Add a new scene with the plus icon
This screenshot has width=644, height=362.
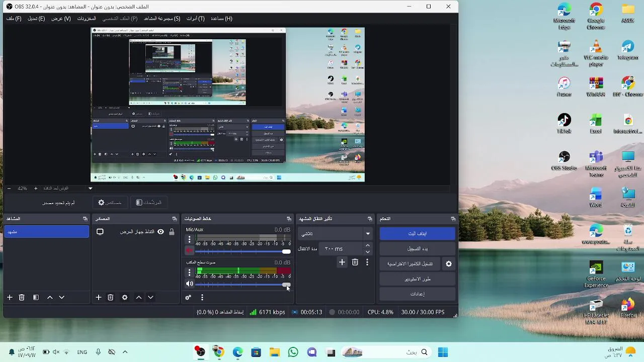(x=10, y=297)
